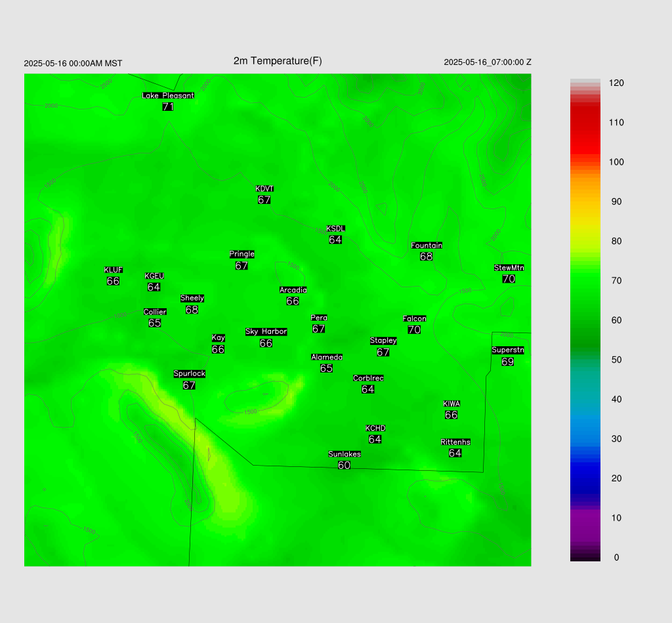672x623 pixels.
Task: Click the Sheely temperature value 68
Action: click(x=192, y=310)
